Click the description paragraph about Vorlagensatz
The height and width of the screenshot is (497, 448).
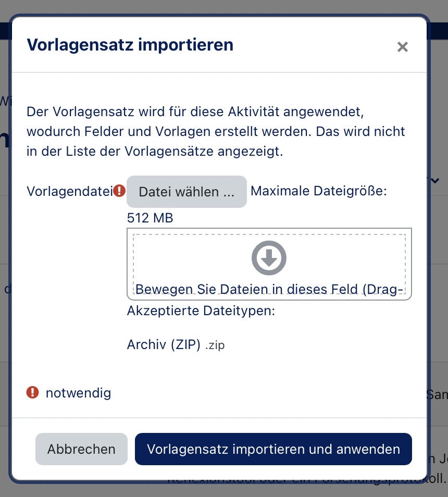pyautogui.click(x=216, y=132)
